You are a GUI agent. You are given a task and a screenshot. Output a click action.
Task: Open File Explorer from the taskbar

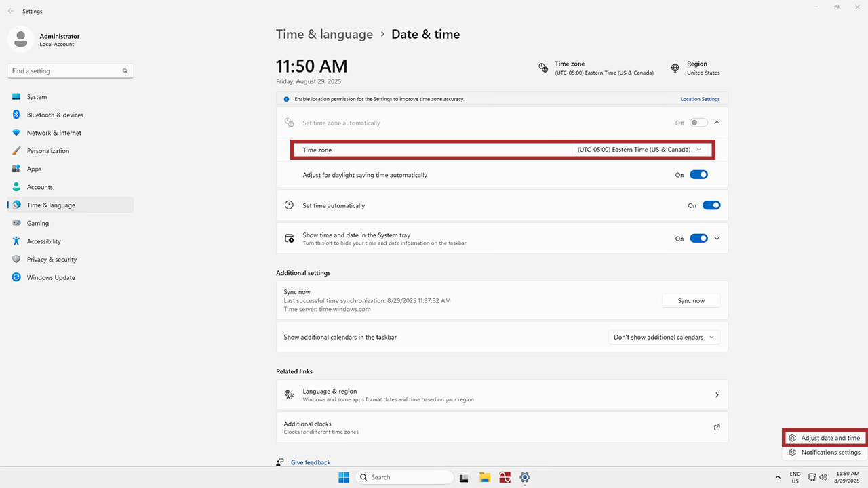485,477
